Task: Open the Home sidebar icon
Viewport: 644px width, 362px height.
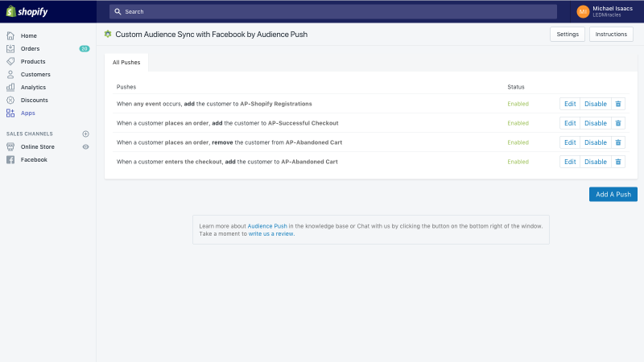Action: pyautogui.click(x=10, y=35)
